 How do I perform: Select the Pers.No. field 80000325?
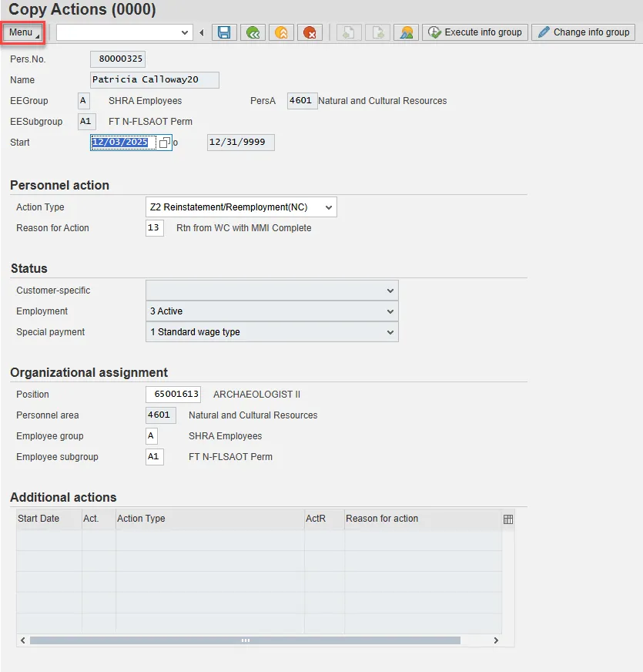pyautogui.click(x=118, y=59)
